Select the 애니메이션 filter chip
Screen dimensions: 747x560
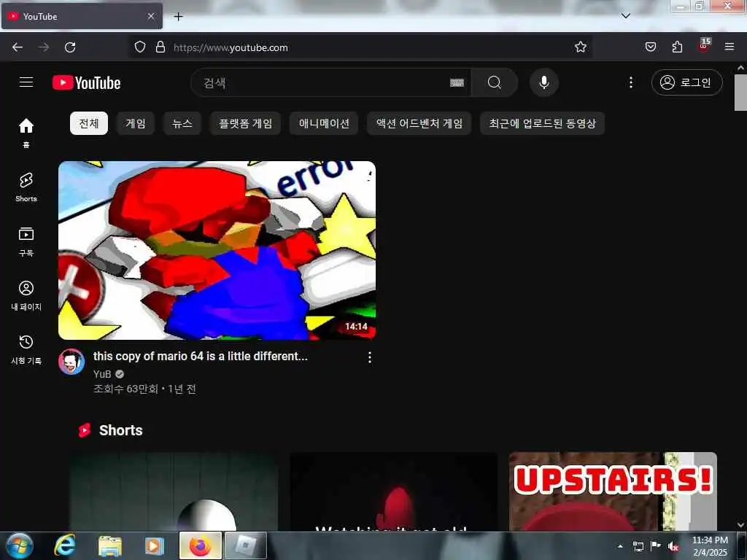(x=324, y=123)
